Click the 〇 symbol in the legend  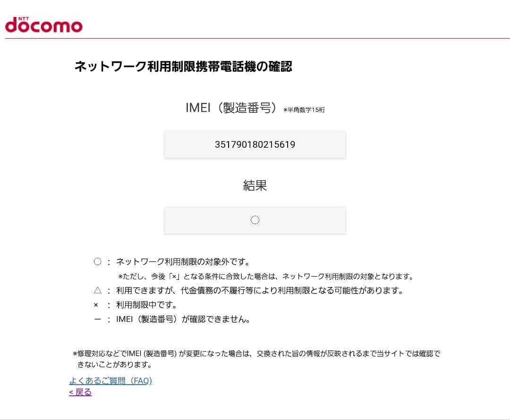[97, 260]
